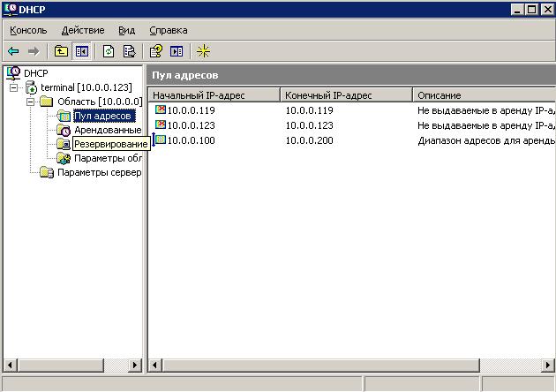Click right arrow of tree pane horizontal scrollbar

coord(136,364)
